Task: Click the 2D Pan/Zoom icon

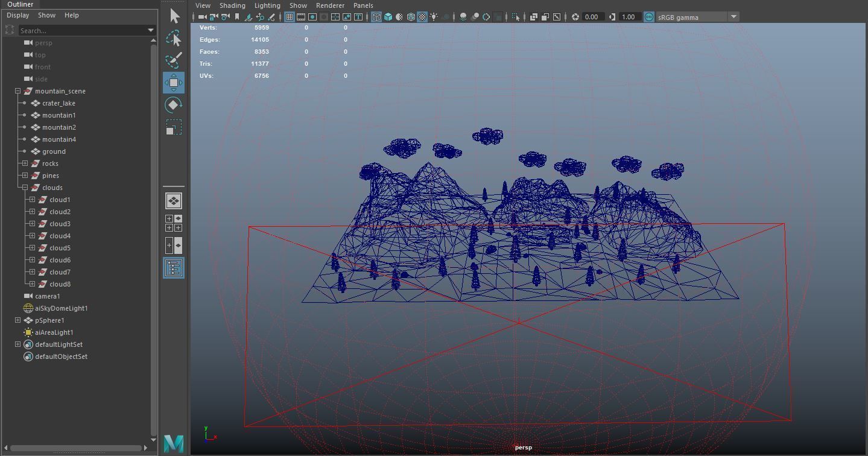Action: click(x=260, y=17)
